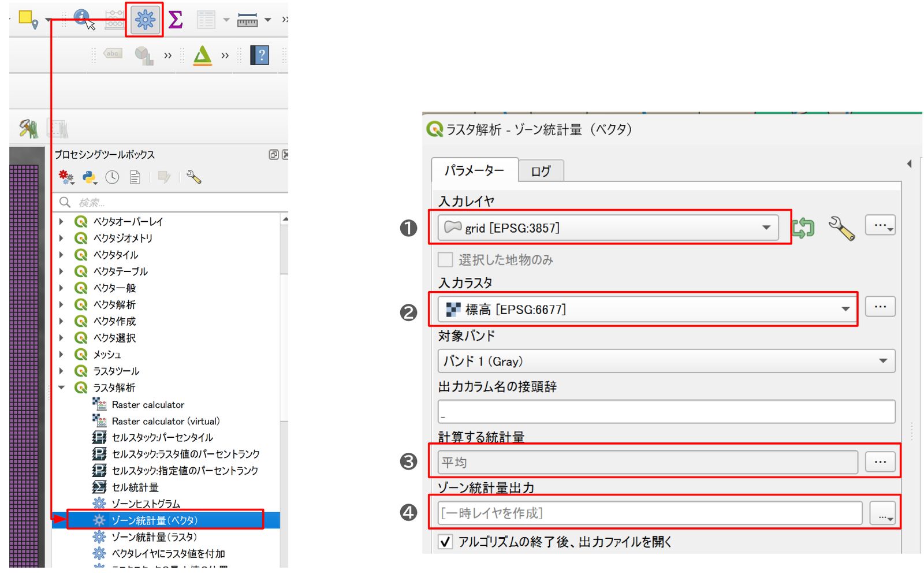Open toolbox Options wrench icon
The width and height of the screenshot is (924, 581).
tap(194, 177)
